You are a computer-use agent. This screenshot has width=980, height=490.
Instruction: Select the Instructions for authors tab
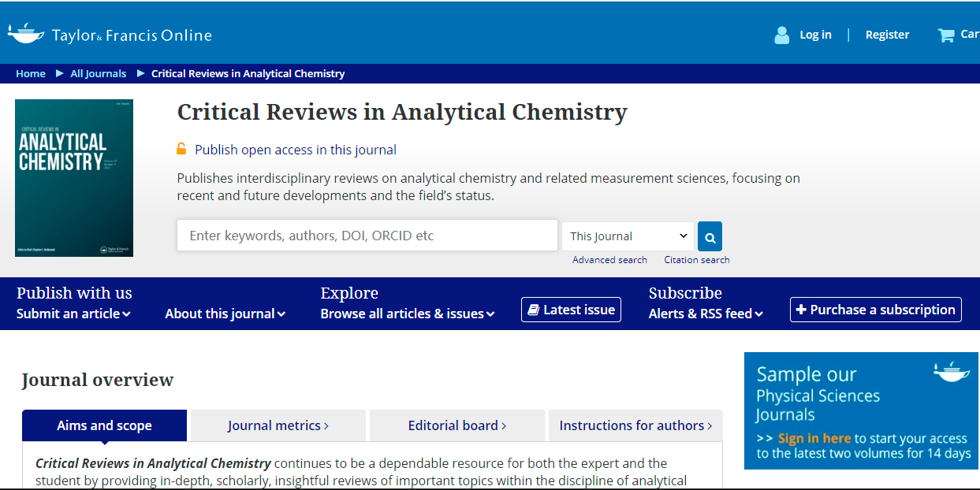coord(635,425)
